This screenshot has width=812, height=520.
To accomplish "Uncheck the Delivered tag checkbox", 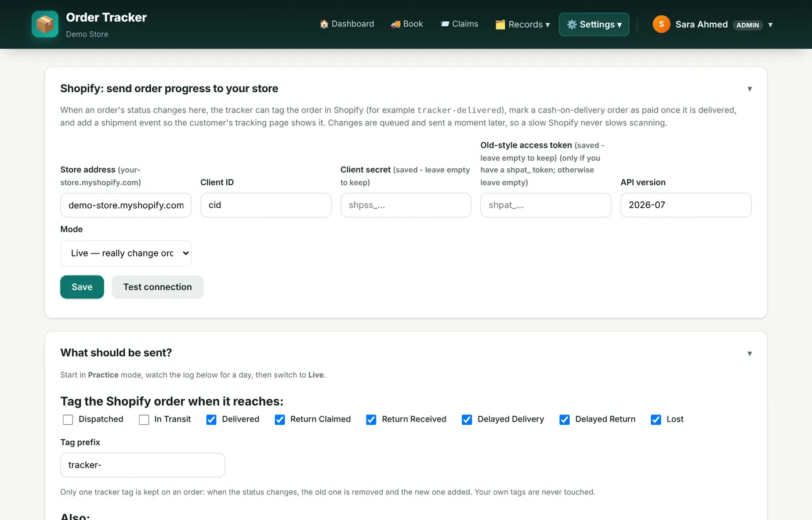I will click(x=211, y=420).
